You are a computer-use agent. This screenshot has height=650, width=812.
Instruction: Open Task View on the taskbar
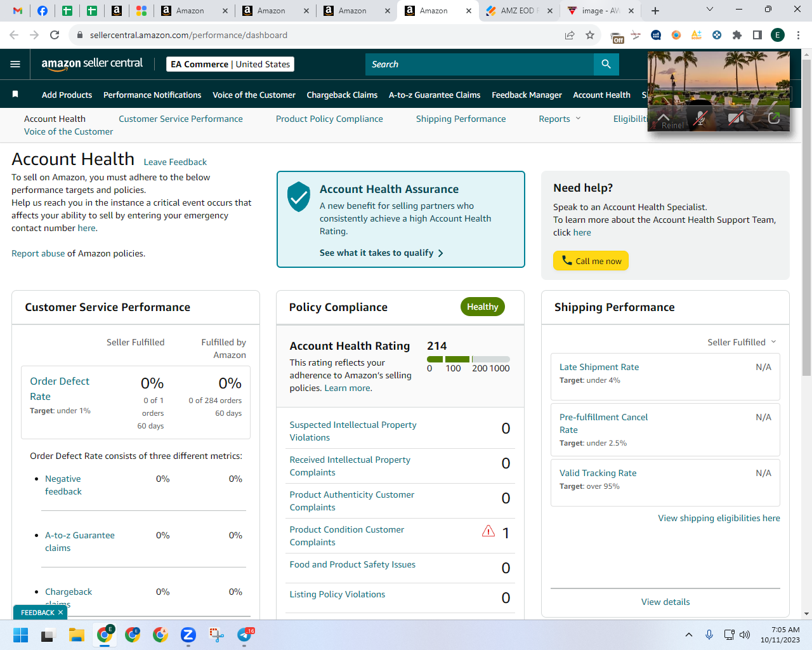tap(48, 635)
